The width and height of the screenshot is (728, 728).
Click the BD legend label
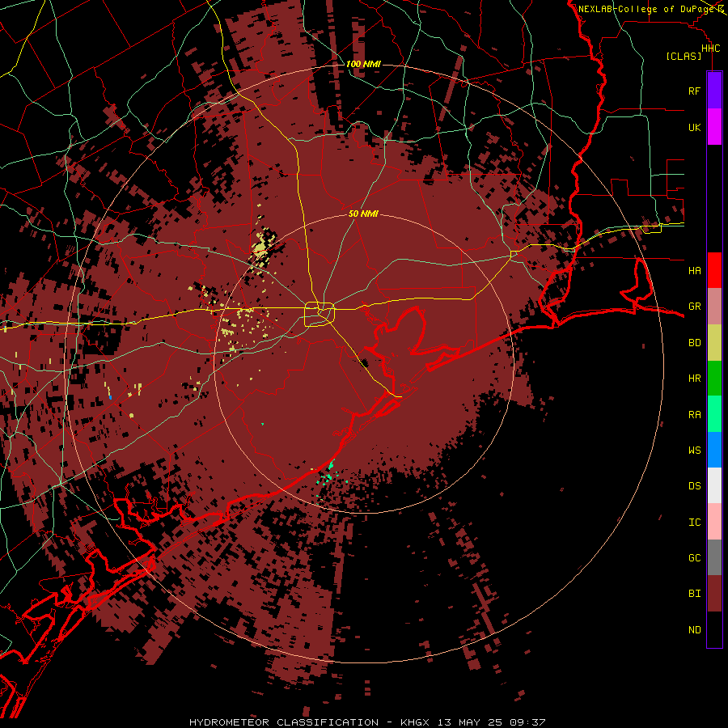(694, 343)
